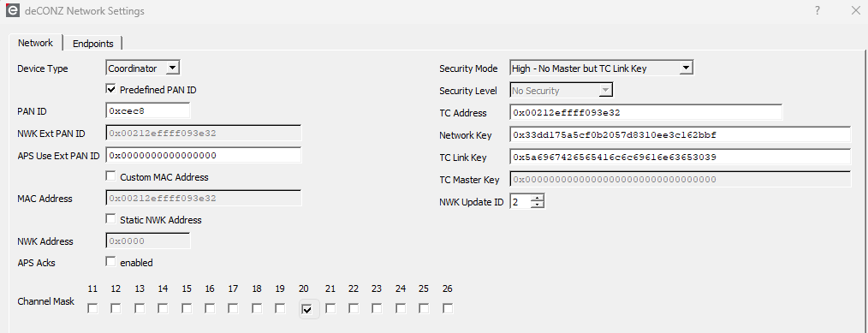Uncheck channel 20 in Channel Mask
The height and width of the screenshot is (333, 868).
click(307, 309)
